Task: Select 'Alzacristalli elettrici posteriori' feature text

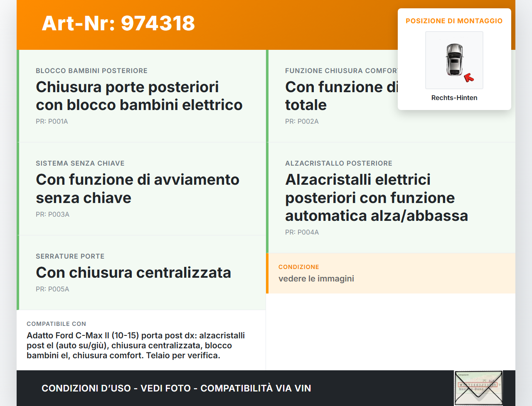Action: click(376, 198)
